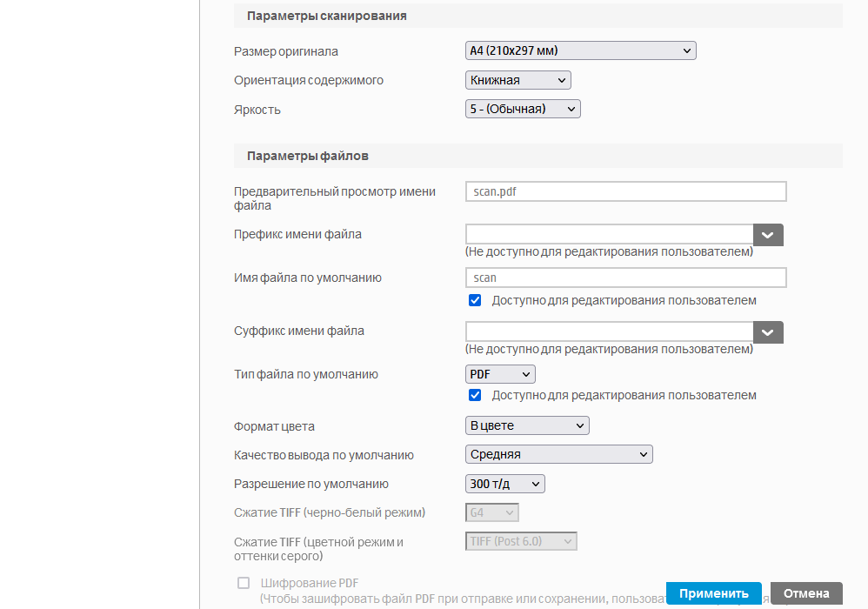Open the default output quality dropdown

pyautogui.click(x=559, y=454)
